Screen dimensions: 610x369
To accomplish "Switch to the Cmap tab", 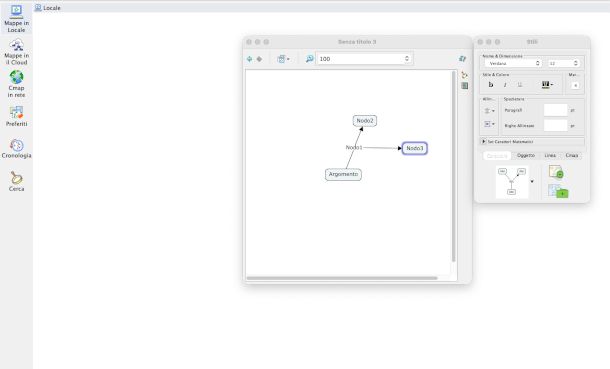I will 571,156.
